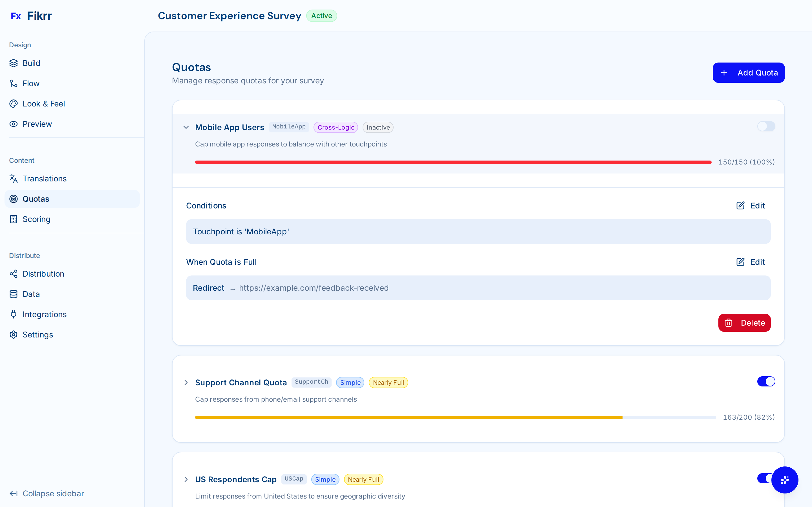Open the Settings section
812x507 pixels.
[37, 334]
